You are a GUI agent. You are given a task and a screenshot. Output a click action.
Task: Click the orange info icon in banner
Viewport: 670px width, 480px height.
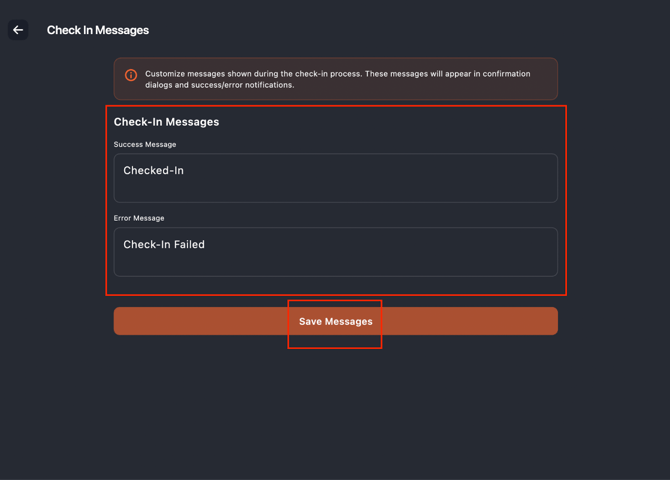tap(131, 75)
